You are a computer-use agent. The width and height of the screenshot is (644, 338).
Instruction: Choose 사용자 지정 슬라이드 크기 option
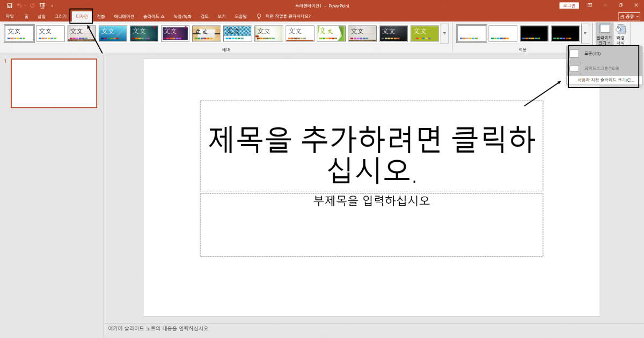pos(603,78)
